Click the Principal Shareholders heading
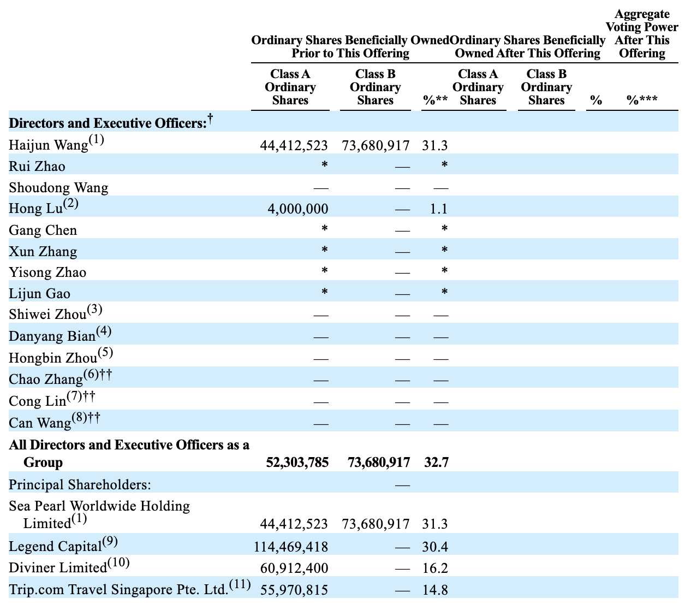The width and height of the screenshot is (691, 616). pyautogui.click(x=80, y=484)
